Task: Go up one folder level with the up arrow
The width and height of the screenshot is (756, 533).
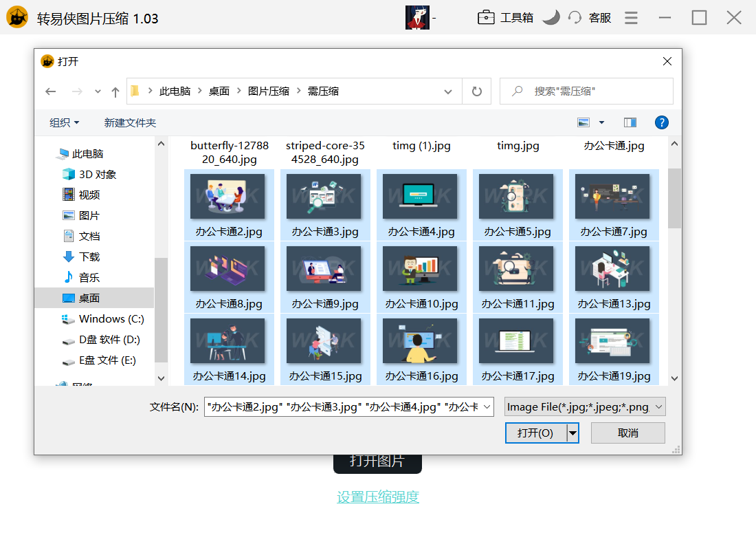Action: coord(115,91)
